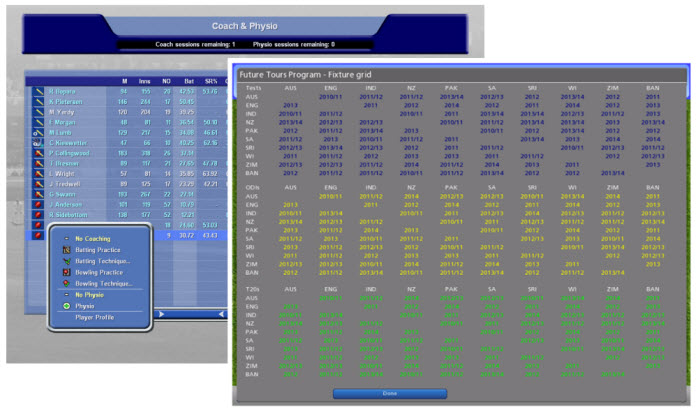
Task: Sort player table by Bat column header
Action: [187, 80]
